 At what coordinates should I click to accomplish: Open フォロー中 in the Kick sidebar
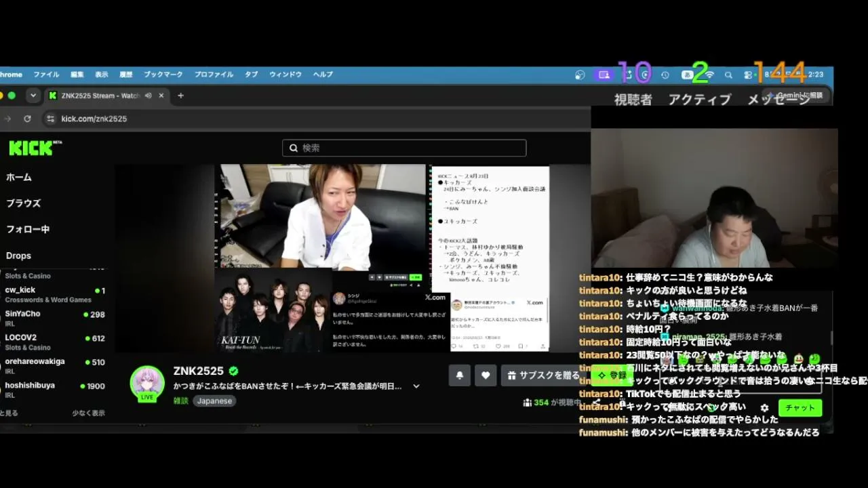[x=28, y=229]
